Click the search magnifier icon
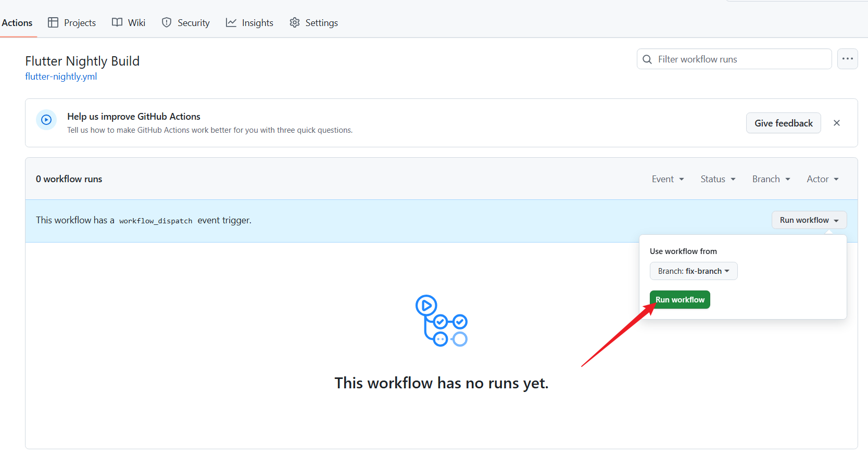 [x=647, y=59]
